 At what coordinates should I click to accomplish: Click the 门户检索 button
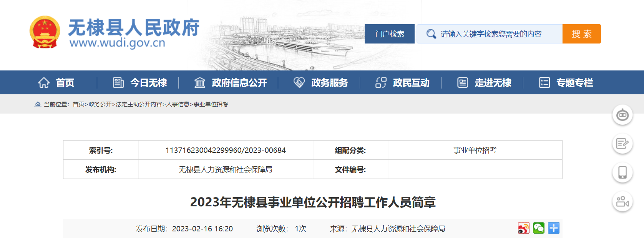pyautogui.click(x=390, y=34)
